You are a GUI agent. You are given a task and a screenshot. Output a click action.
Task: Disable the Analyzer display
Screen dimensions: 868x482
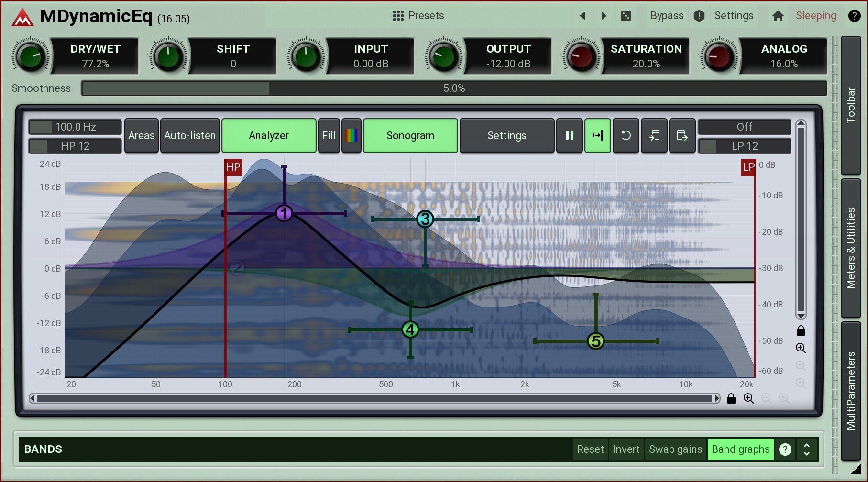pyautogui.click(x=269, y=136)
